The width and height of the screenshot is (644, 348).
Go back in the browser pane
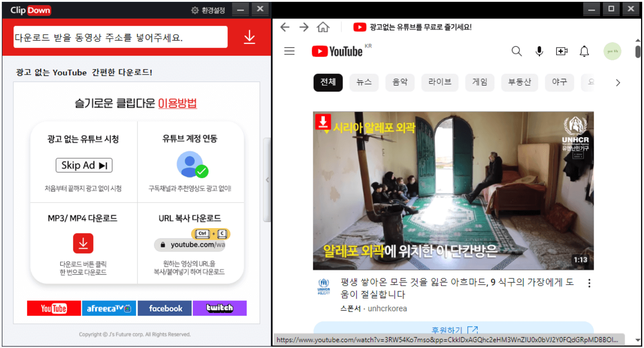tap(285, 27)
